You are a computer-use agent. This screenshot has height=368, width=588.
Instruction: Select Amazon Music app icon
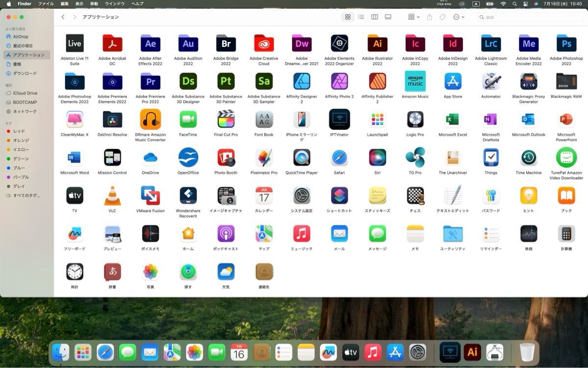point(415,81)
